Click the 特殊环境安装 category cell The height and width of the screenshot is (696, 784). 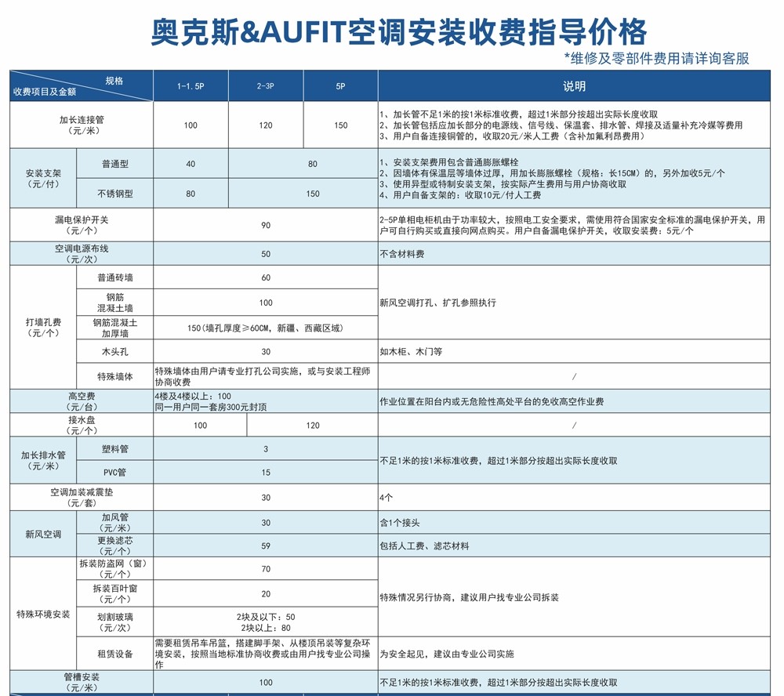click(43, 614)
